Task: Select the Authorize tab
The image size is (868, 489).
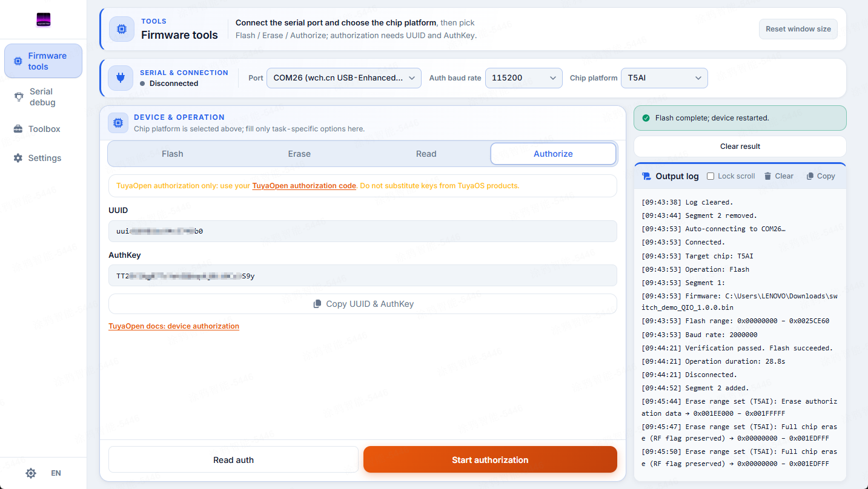Action: click(x=553, y=154)
